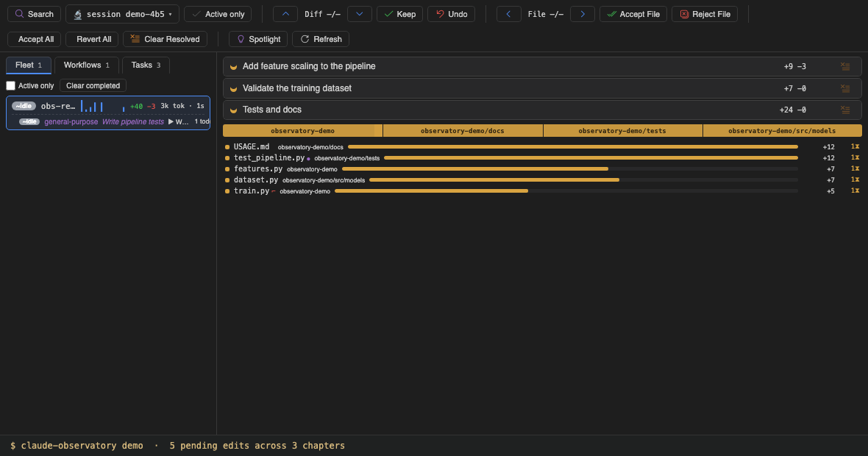
Task: Click the 1x hourglass icon for train.py
Action: pos(855,191)
